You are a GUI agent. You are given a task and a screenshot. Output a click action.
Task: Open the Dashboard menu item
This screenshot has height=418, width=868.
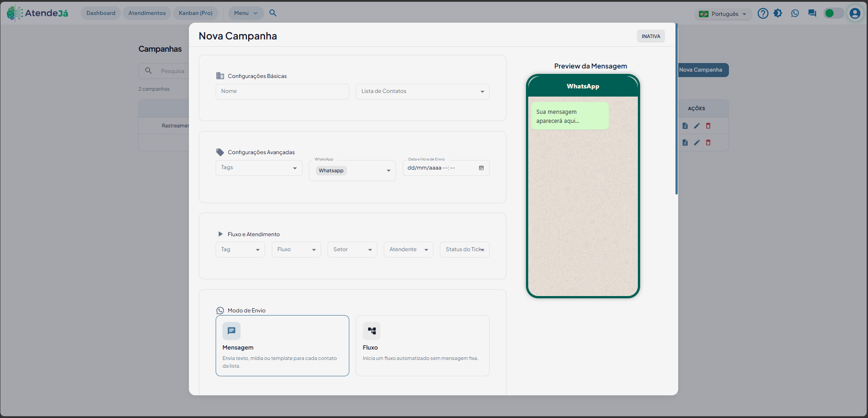pyautogui.click(x=101, y=13)
